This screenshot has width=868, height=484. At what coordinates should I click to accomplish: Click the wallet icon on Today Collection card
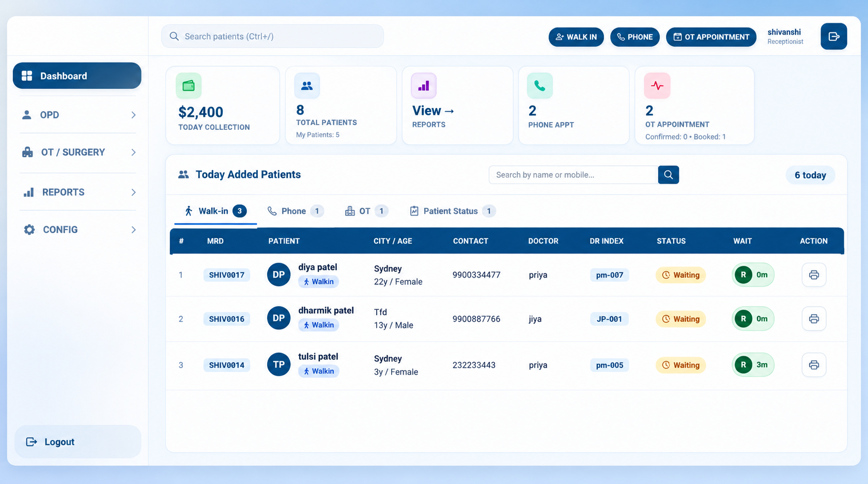189,85
